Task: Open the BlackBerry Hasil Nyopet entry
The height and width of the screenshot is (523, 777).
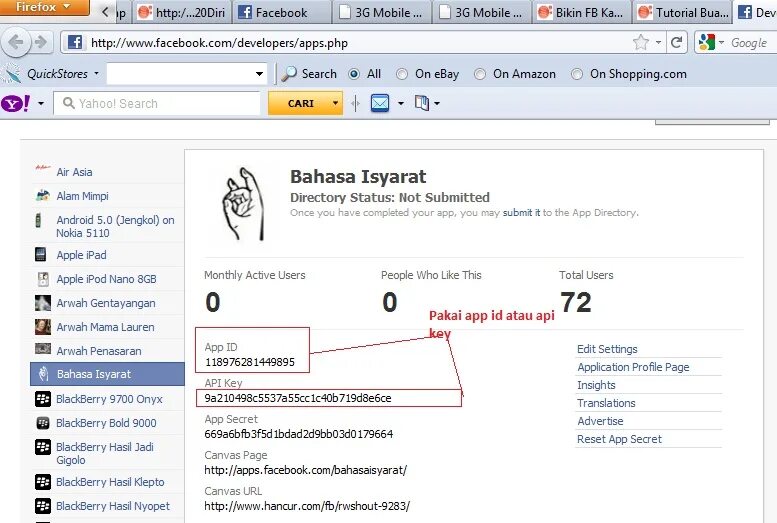Action: click(112, 506)
